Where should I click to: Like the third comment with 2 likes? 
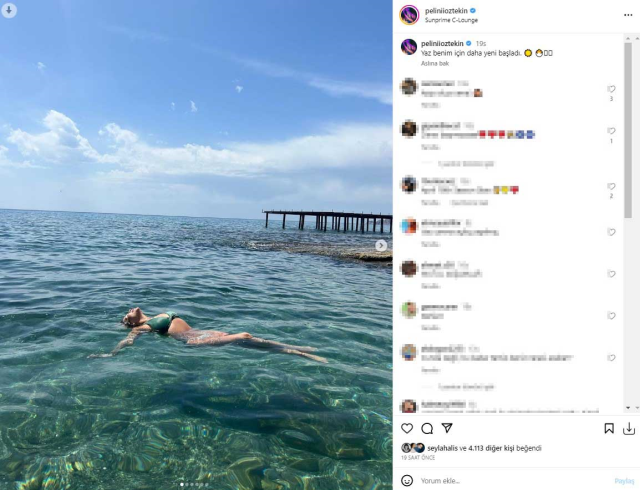click(x=611, y=186)
